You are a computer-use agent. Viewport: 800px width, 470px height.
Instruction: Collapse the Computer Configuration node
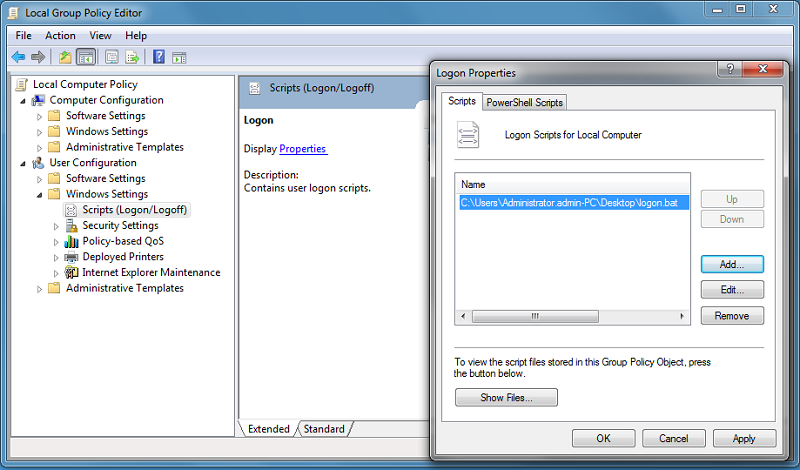click(24, 100)
